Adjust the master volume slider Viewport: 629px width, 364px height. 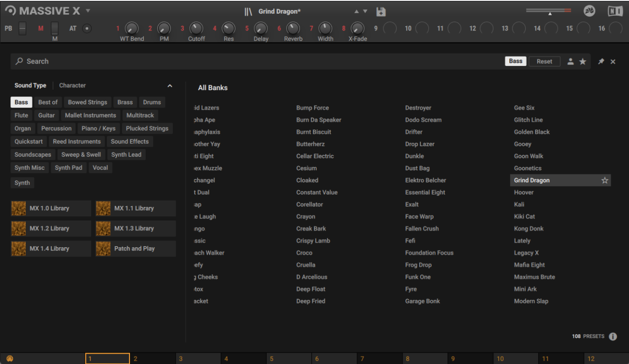[549, 11]
